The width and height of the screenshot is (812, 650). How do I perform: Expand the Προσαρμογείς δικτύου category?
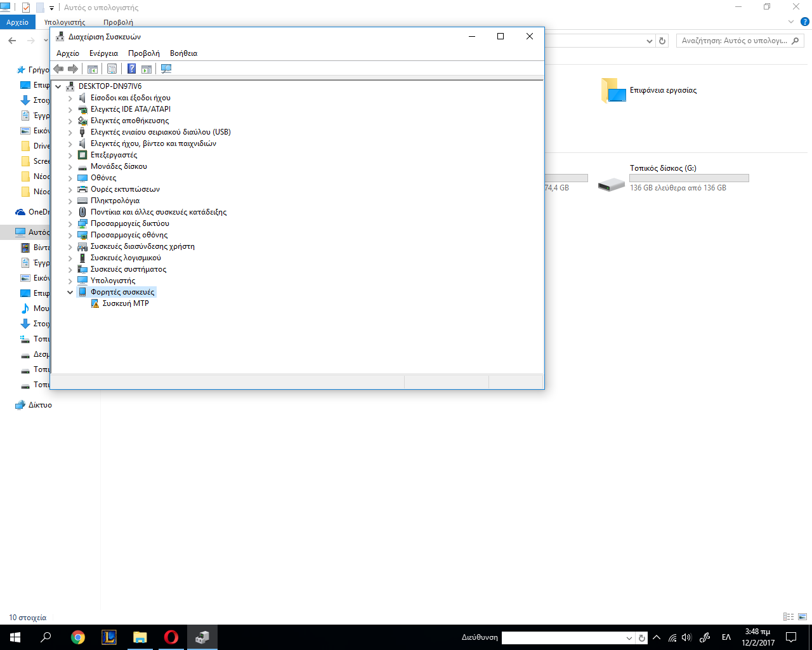tap(70, 224)
